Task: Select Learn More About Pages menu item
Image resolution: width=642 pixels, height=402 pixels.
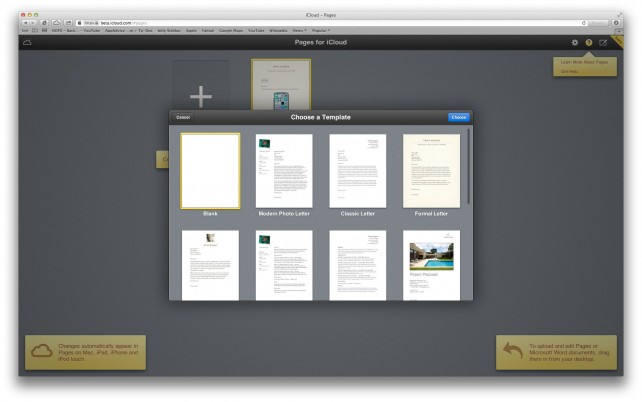Action: (x=584, y=62)
